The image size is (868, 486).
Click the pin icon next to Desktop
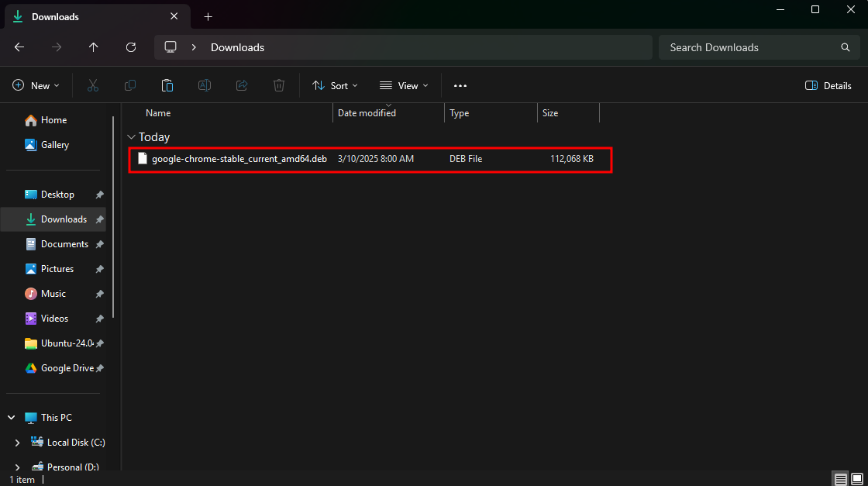(100, 195)
